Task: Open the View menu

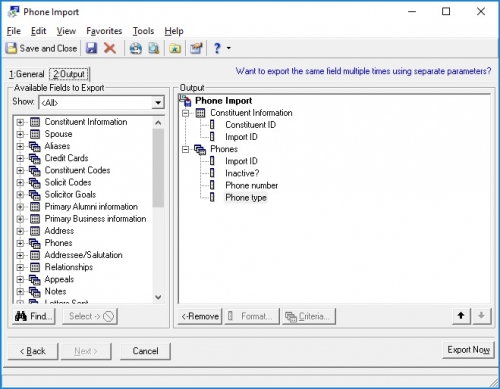Action: (x=66, y=31)
